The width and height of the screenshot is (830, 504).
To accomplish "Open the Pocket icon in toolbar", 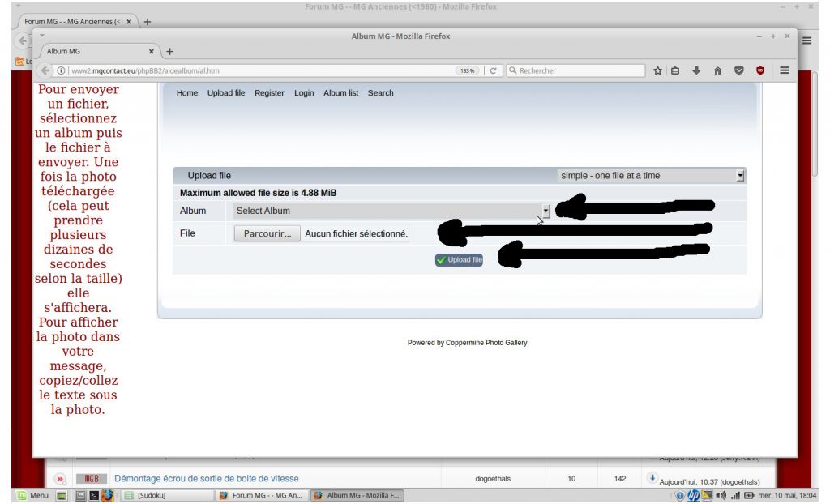I will 739,70.
